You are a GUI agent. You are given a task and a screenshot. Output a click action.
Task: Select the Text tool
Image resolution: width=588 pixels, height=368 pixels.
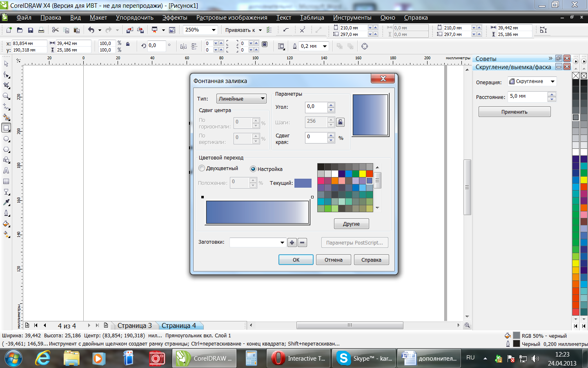point(6,171)
